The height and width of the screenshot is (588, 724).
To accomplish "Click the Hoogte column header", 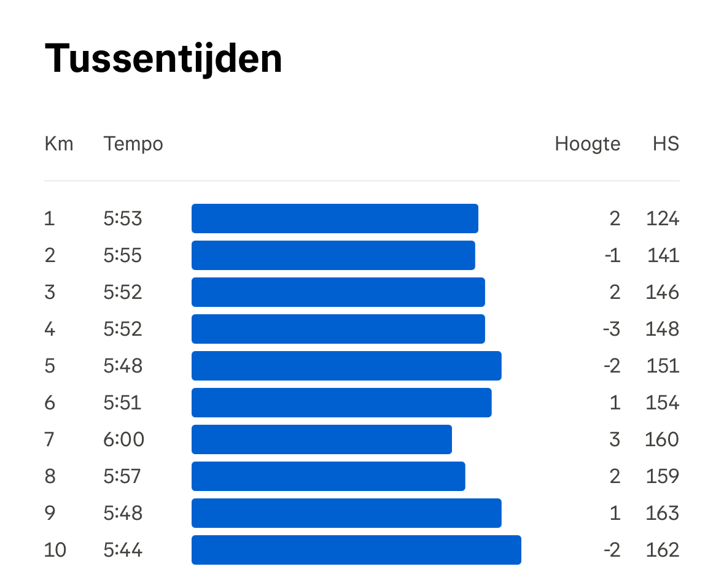I will (x=587, y=144).
